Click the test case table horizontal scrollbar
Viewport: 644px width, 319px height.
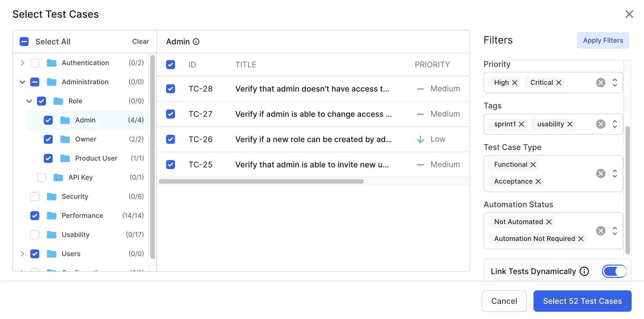261,181
